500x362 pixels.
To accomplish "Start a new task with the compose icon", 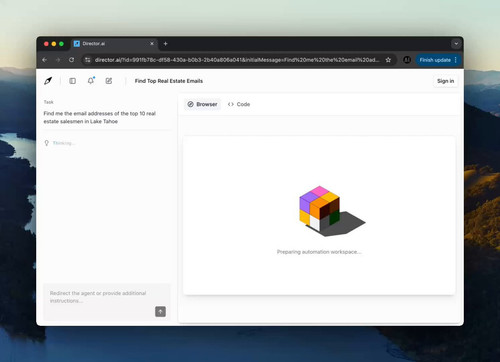I will [x=109, y=81].
